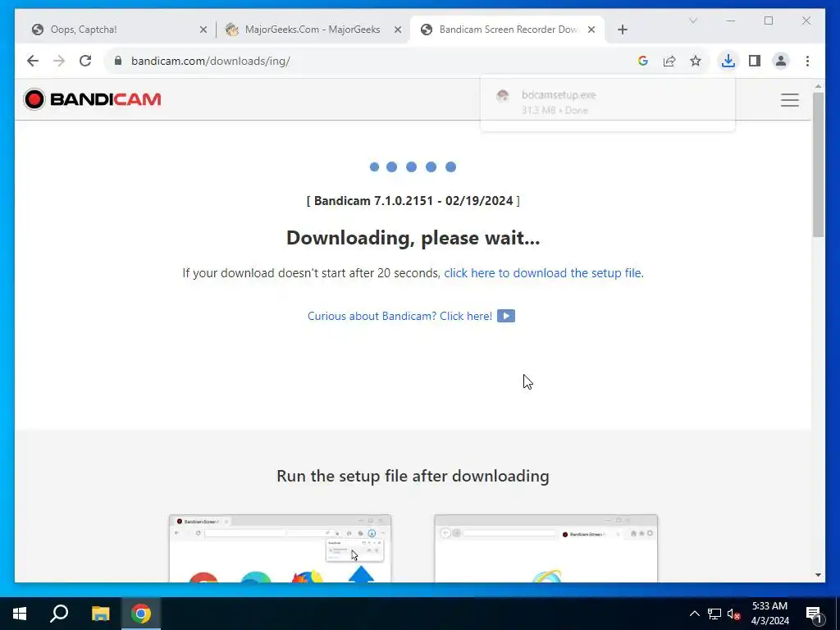Close the Bandicam Screen Recorder tab

click(591, 30)
